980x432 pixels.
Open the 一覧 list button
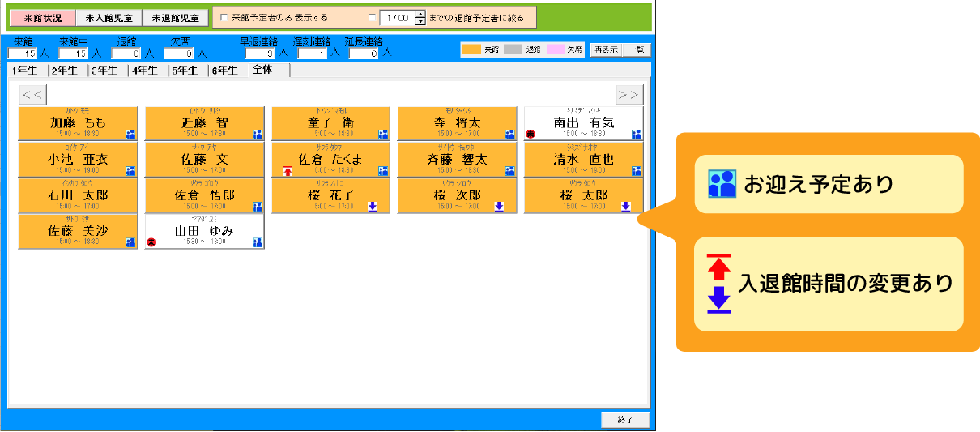coord(636,49)
